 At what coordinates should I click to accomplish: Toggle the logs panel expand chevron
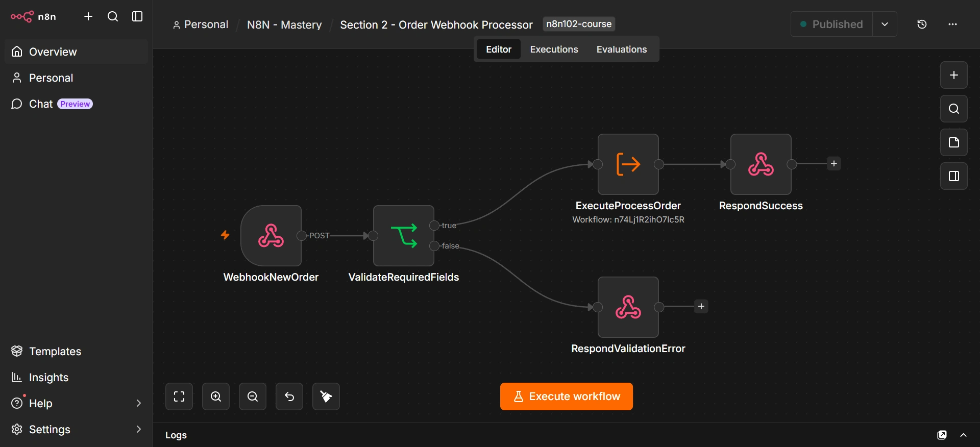(963, 435)
